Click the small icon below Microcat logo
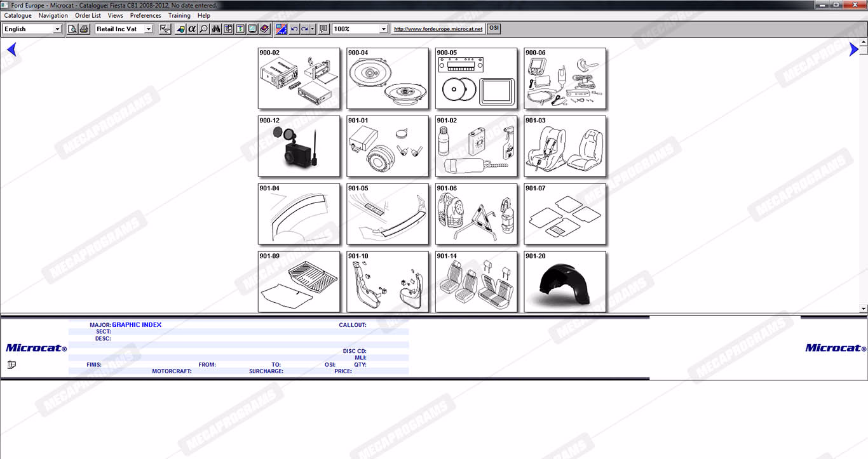The height and width of the screenshot is (459, 868). (11, 364)
